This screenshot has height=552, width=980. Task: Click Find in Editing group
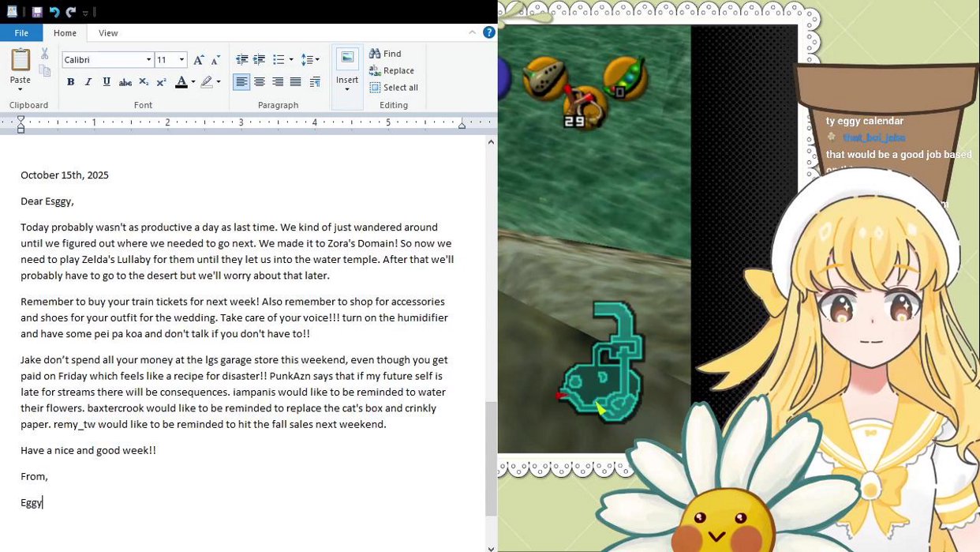coord(385,54)
